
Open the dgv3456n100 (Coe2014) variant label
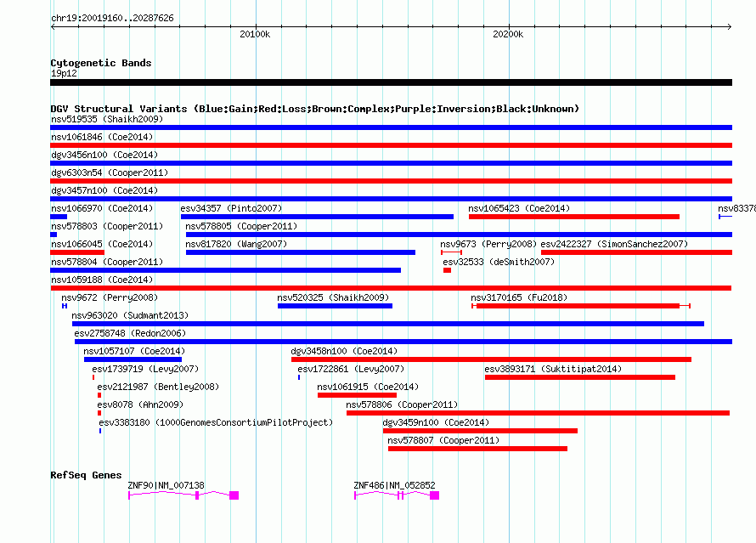pyautogui.click(x=104, y=155)
